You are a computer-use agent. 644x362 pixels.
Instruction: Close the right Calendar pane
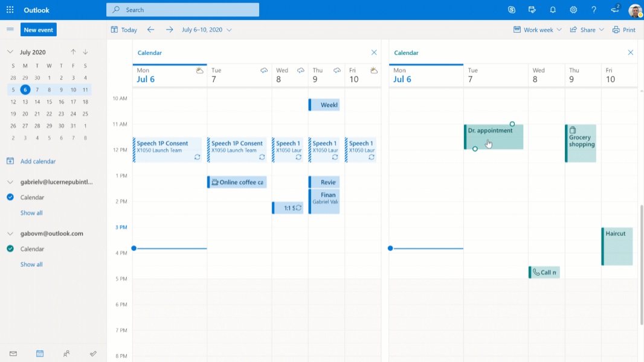(x=631, y=52)
